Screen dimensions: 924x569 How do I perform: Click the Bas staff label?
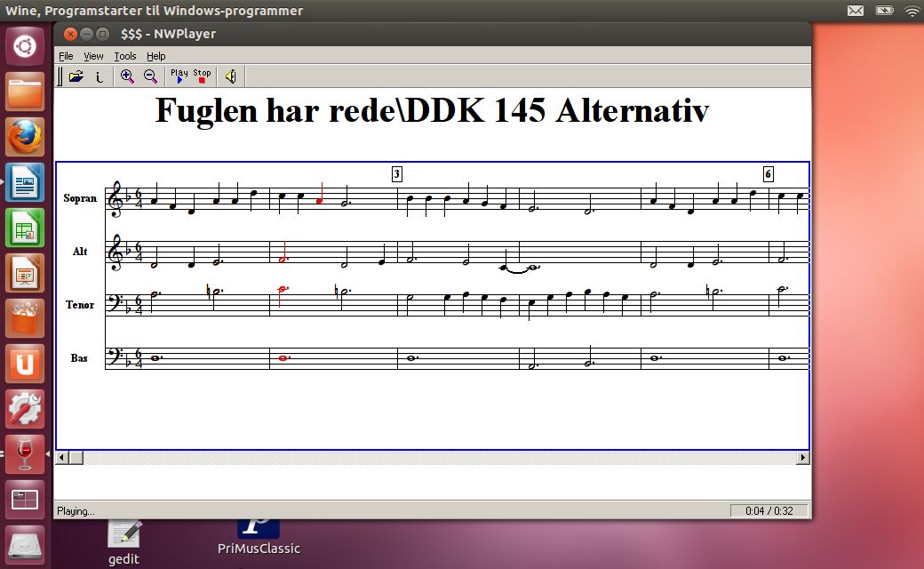coord(79,358)
